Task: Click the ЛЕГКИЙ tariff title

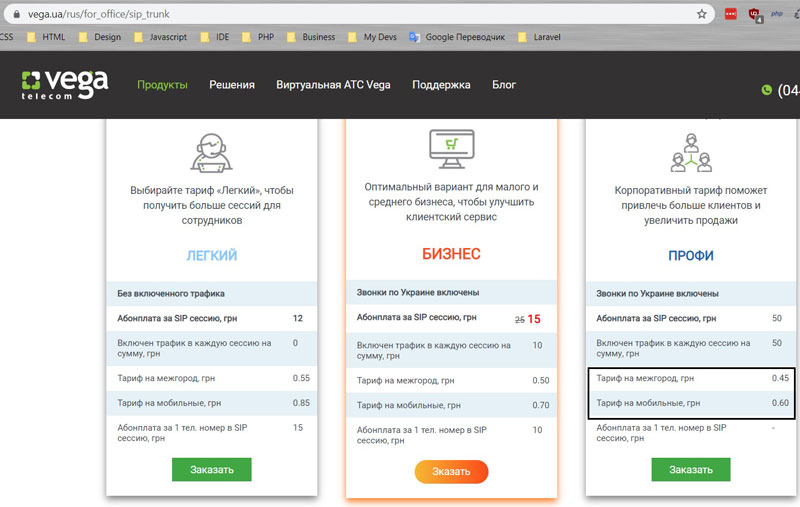Action: click(x=212, y=255)
